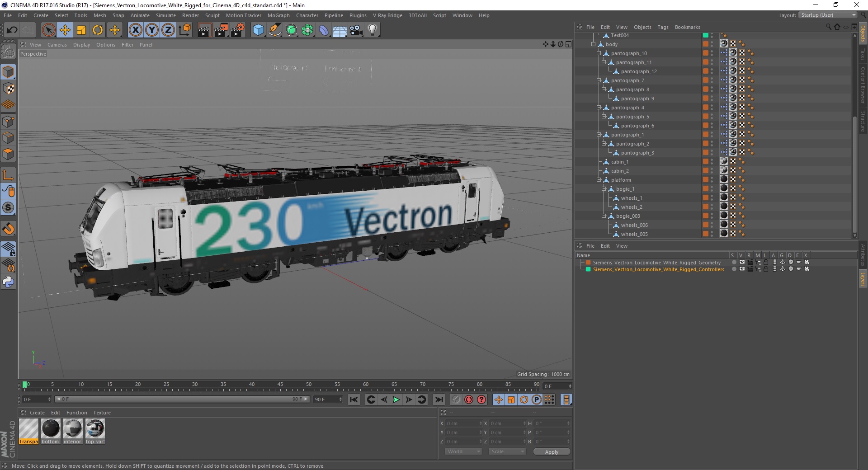Toggle visibility eye of Geometry layer
The width and height of the screenshot is (868, 470).
click(x=742, y=263)
